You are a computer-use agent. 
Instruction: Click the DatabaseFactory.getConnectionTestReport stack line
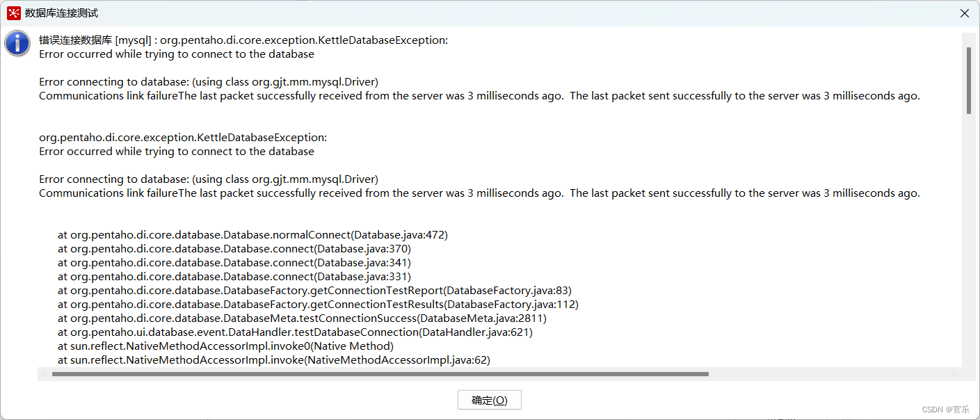[x=314, y=291]
